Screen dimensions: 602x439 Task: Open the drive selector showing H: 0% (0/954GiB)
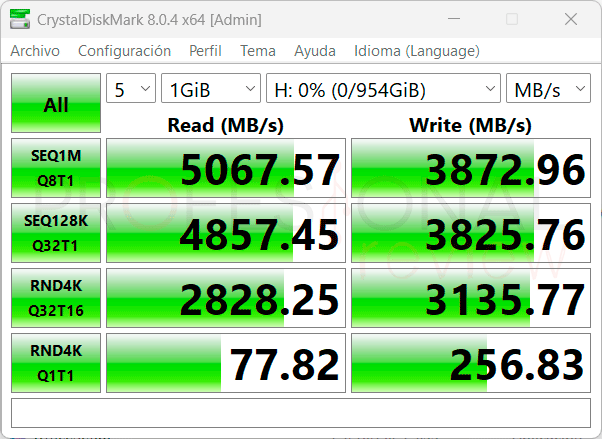(383, 88)
